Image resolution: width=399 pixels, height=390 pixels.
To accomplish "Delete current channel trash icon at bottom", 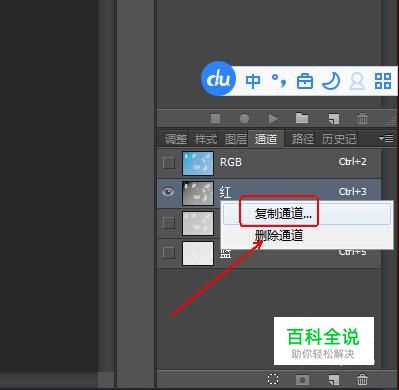I will click(362, 380).
